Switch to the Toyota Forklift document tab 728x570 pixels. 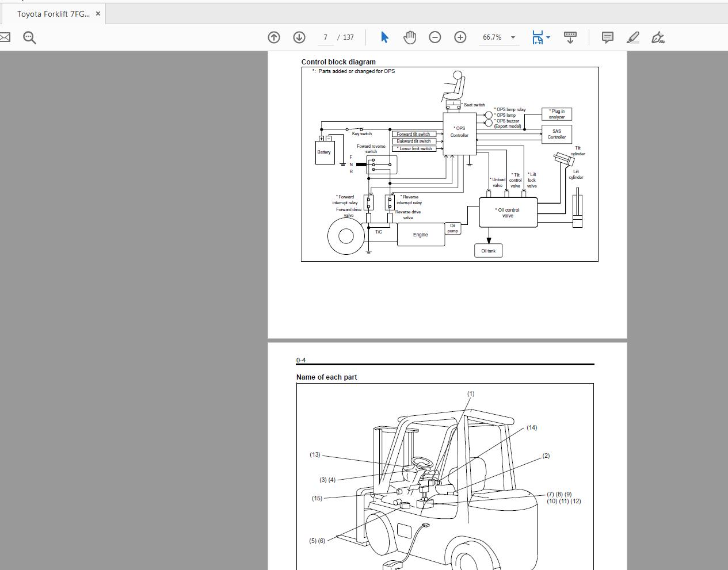pyautogui.click(x=53, y=14)
